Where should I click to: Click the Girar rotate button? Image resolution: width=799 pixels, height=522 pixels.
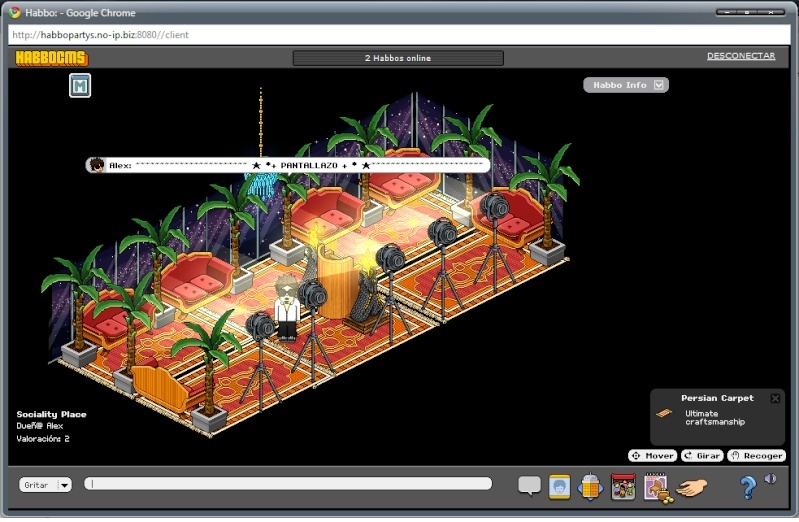point(702,456)
